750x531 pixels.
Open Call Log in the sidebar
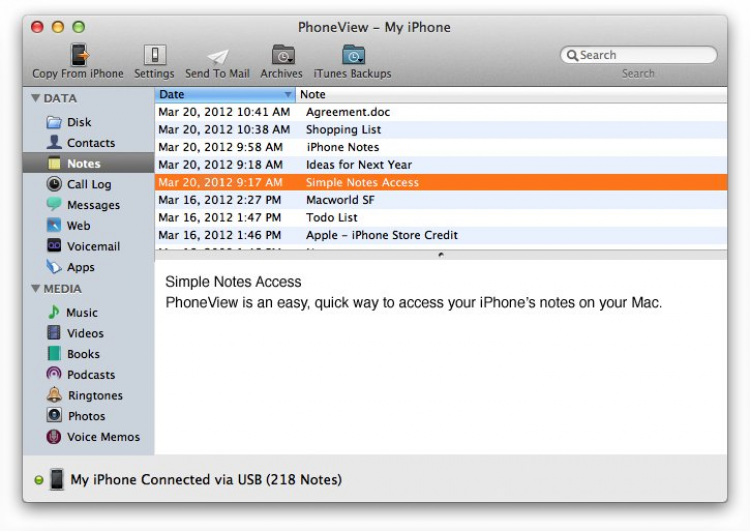[88, 184]
